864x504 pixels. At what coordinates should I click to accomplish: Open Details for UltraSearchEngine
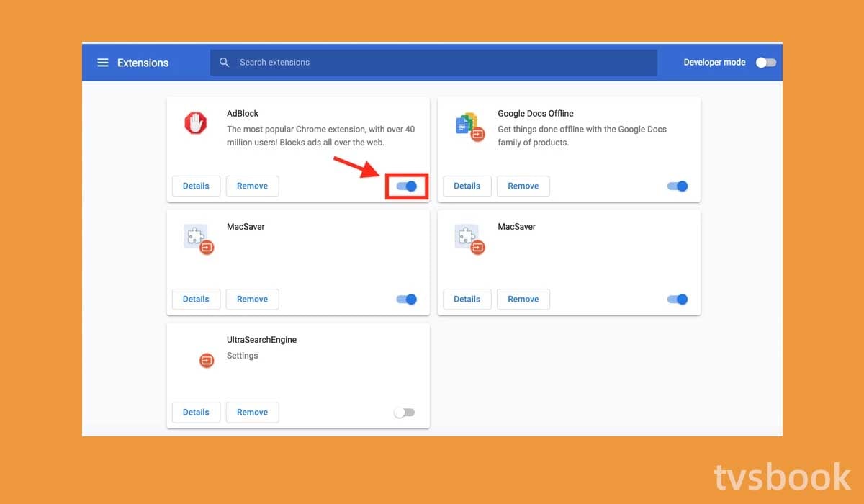[x=196, y=412]
